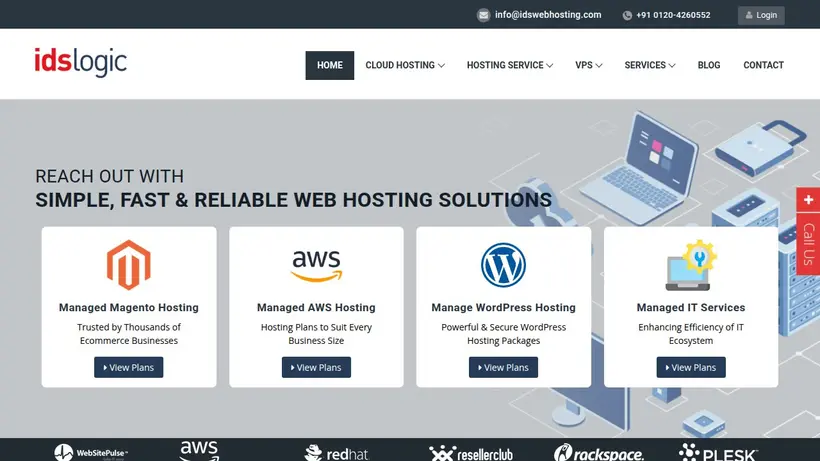Screen dimensions: 820x461
Task: Click the WordPress logo icon
Action: 503,265
